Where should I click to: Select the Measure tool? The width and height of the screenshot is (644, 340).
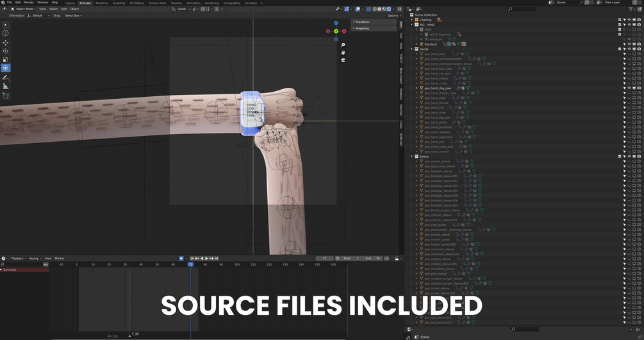point(6,87)
